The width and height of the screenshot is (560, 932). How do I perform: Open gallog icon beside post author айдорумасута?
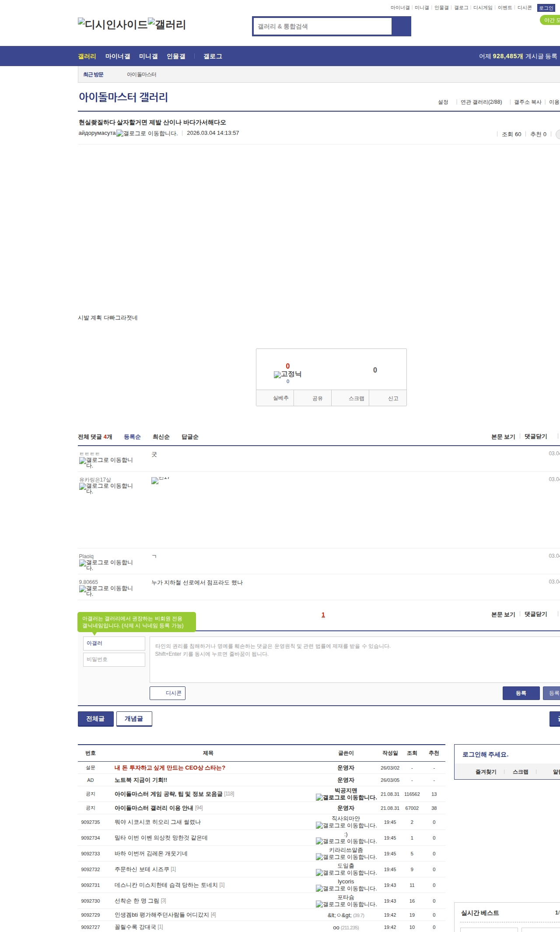(147, 134)
